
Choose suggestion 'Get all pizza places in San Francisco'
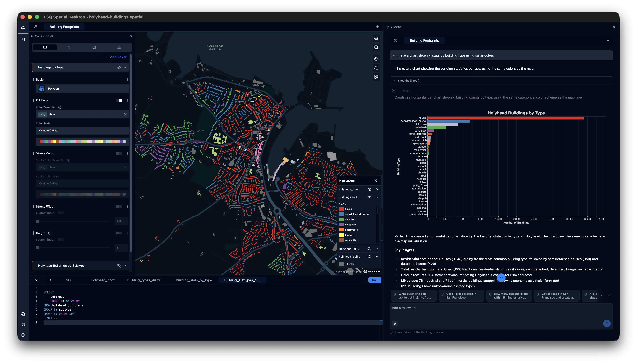(x=461, y=296)
